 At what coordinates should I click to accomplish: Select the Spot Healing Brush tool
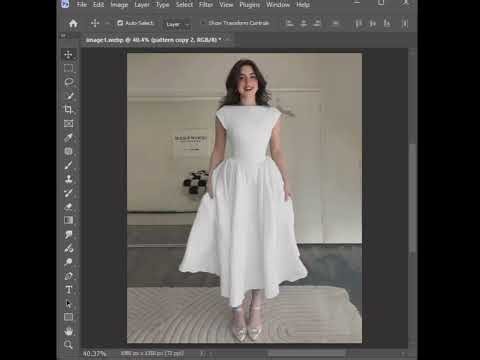pos(68,151)
